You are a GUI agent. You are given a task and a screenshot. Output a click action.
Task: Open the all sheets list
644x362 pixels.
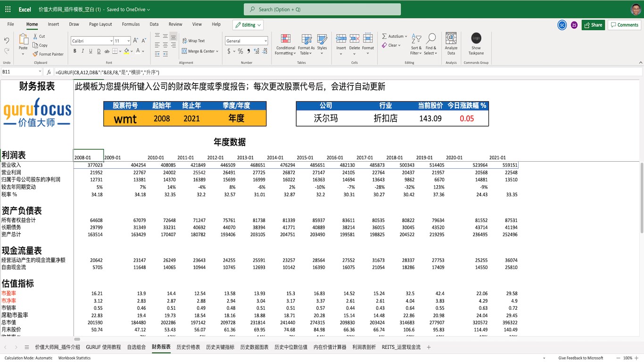tap(27, 347)
